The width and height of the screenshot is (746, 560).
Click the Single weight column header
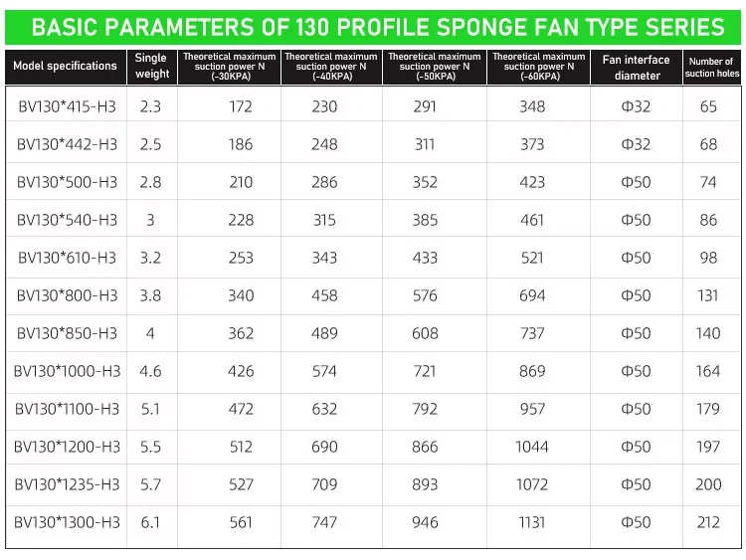(x=151, y=67)
